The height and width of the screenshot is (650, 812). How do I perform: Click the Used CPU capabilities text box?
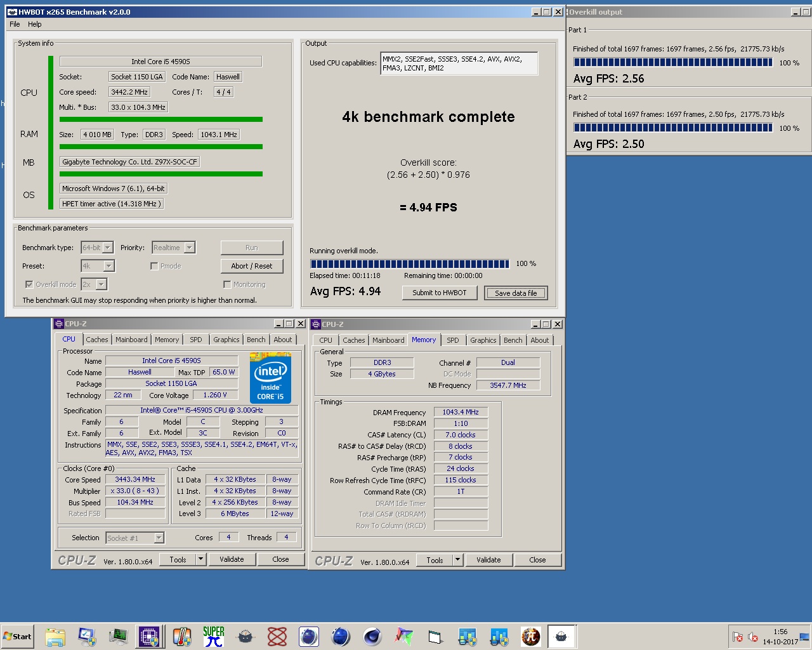click(x=459, y=63)
